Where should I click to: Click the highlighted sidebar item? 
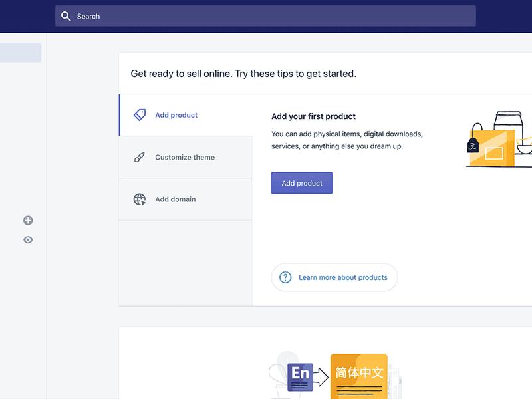[x=21, y=53]
